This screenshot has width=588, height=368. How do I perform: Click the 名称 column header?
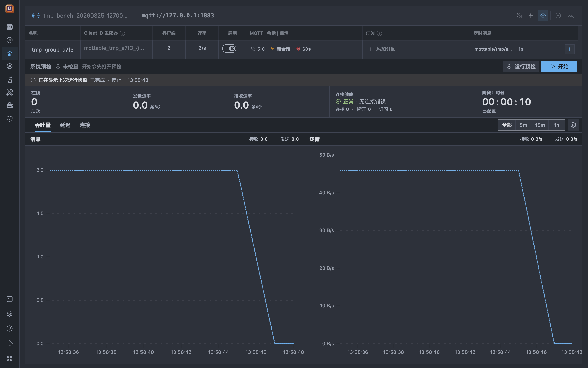(33, 33)
